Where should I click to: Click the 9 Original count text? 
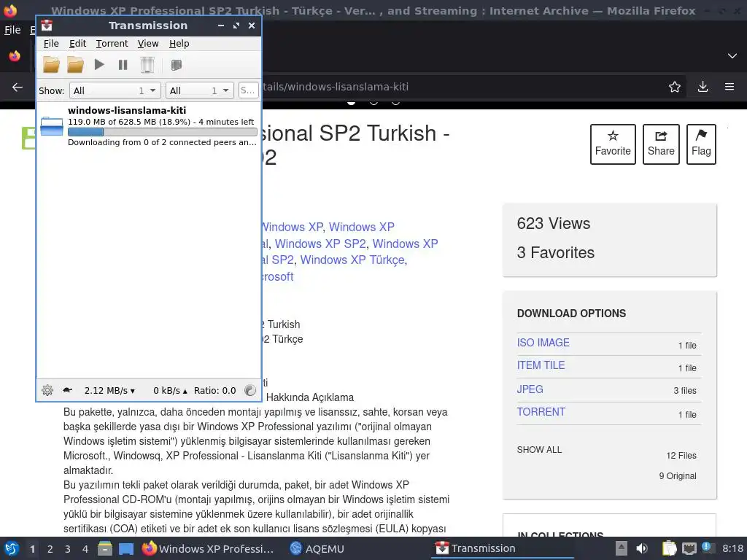pyautogui.click(x=678, y=476)
